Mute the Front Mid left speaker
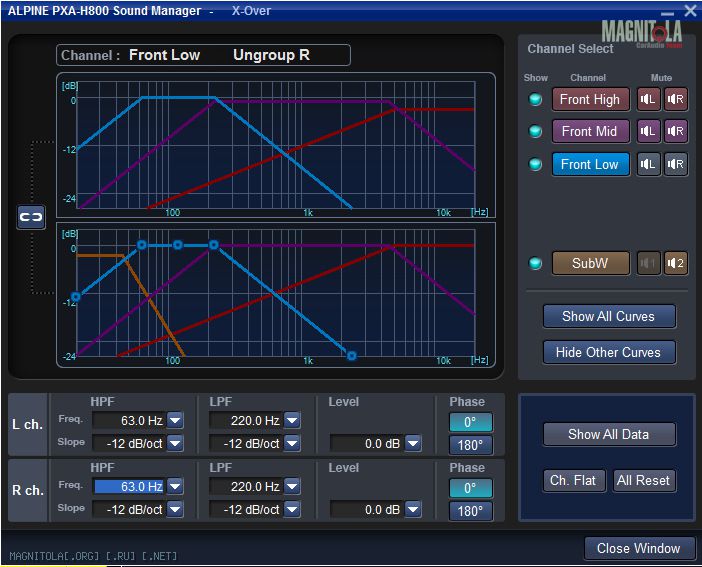The width and height of the screenshot is (702, 567). pyautogui.click(x=649, y=131)
